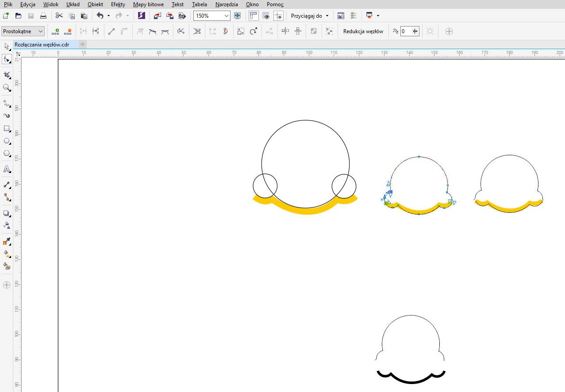Toggle grid visibility button
The width and height of the screenshot is (565, 392).
point(266,15)
